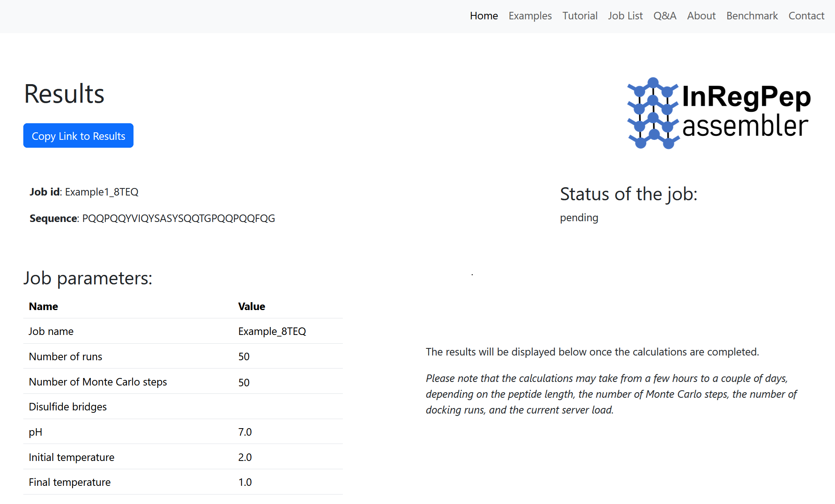Click the Monte Carlo steps value 50

pyautogui.click(x=244, y=382)
